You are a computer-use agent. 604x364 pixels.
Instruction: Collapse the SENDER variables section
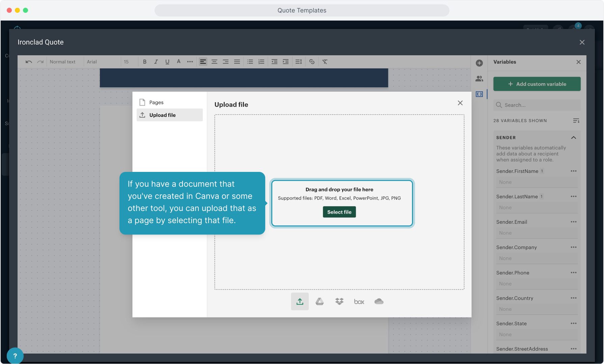[573, 138]
